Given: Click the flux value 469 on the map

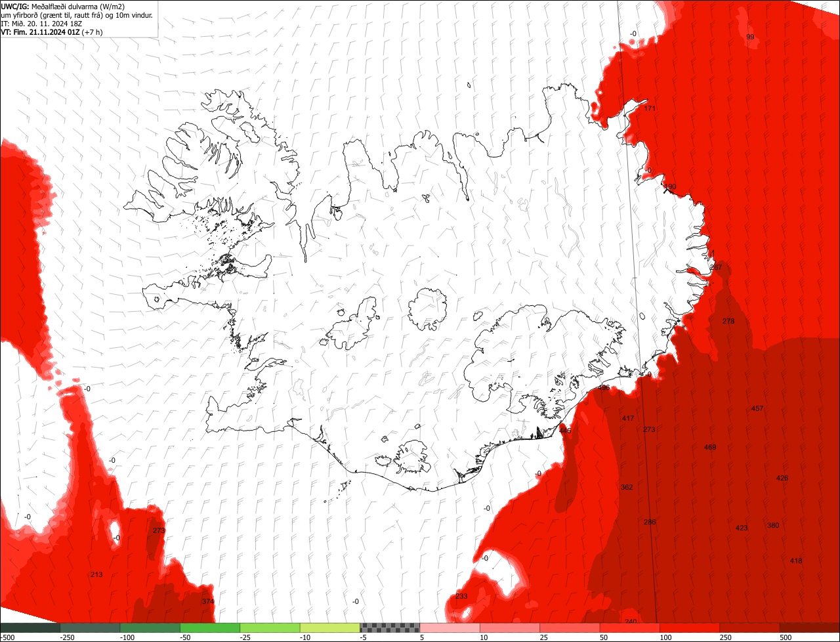Looking at the screenshot, I should click(710, 447).
